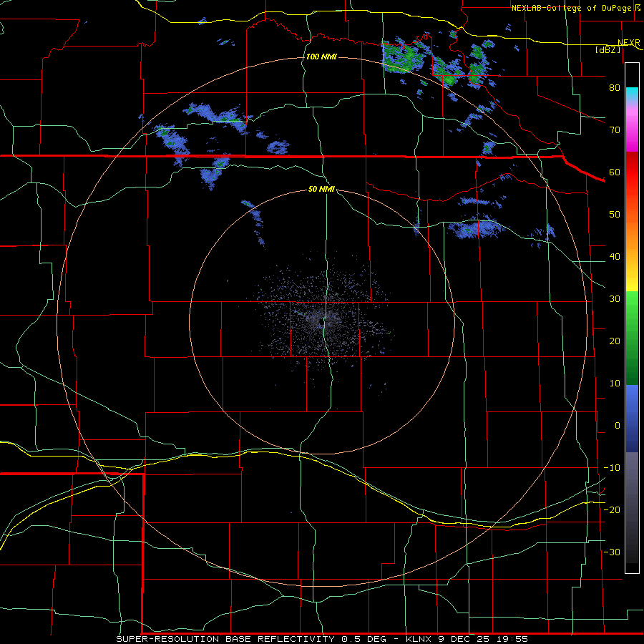Click the -30 value on dBZ scale
This screenshot has width=644, height=644.
tap(612, 552)
